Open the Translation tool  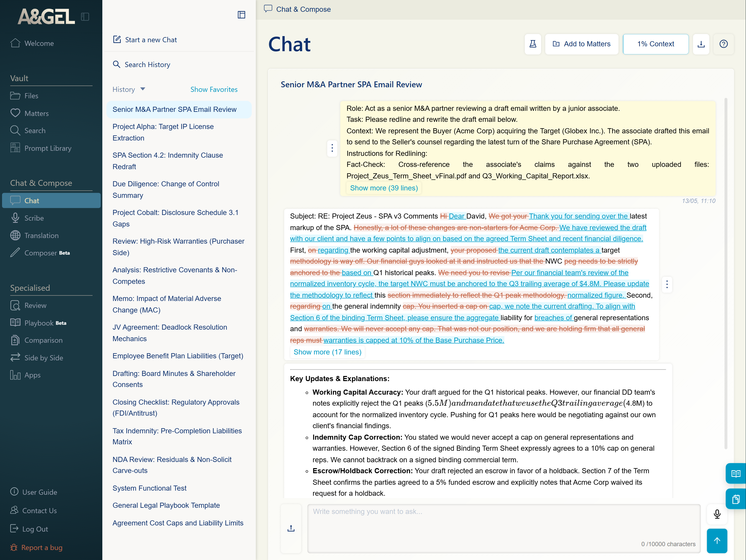[x=34, y=235]
